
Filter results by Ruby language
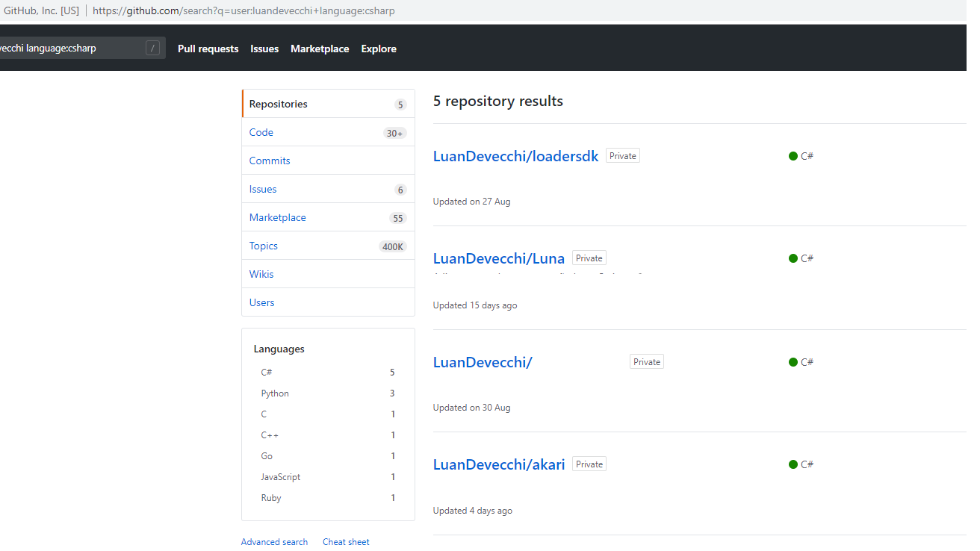coord(328,497)
